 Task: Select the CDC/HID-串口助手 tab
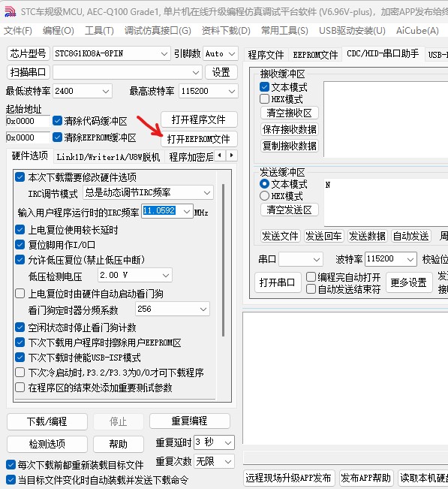[383, 53]
